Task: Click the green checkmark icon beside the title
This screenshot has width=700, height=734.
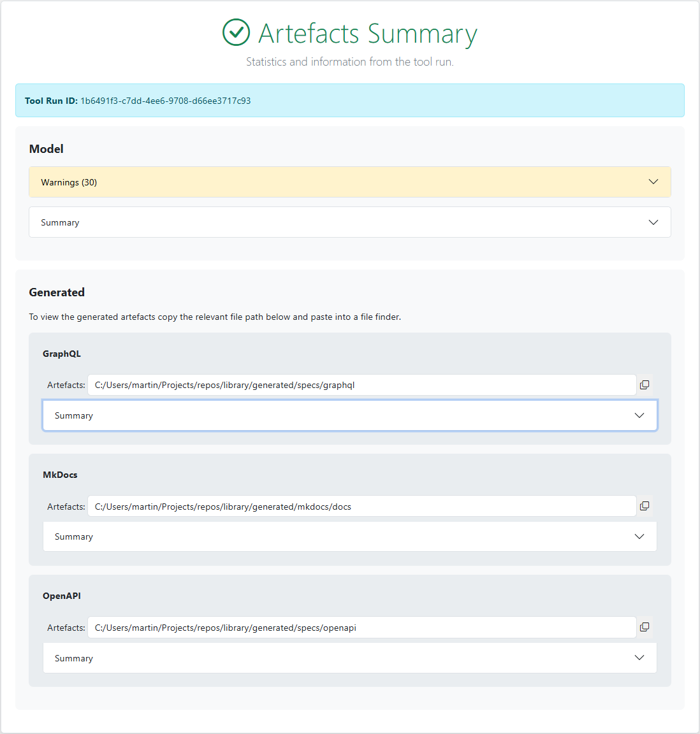Action: point(236,32)
